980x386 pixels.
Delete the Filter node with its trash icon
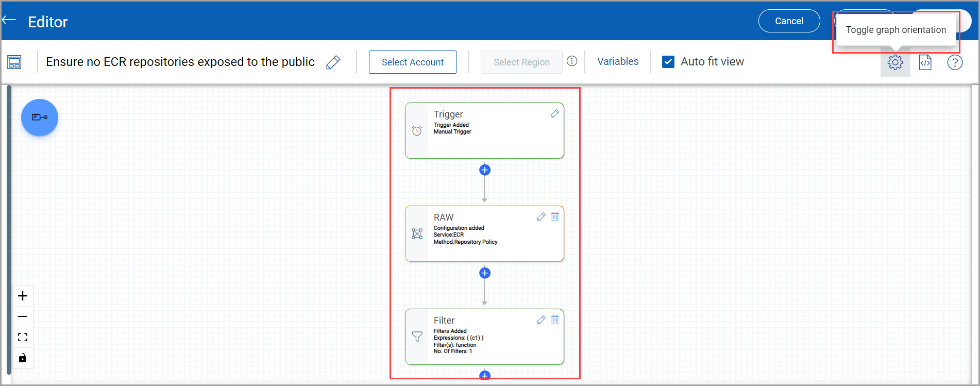point(555,320)
